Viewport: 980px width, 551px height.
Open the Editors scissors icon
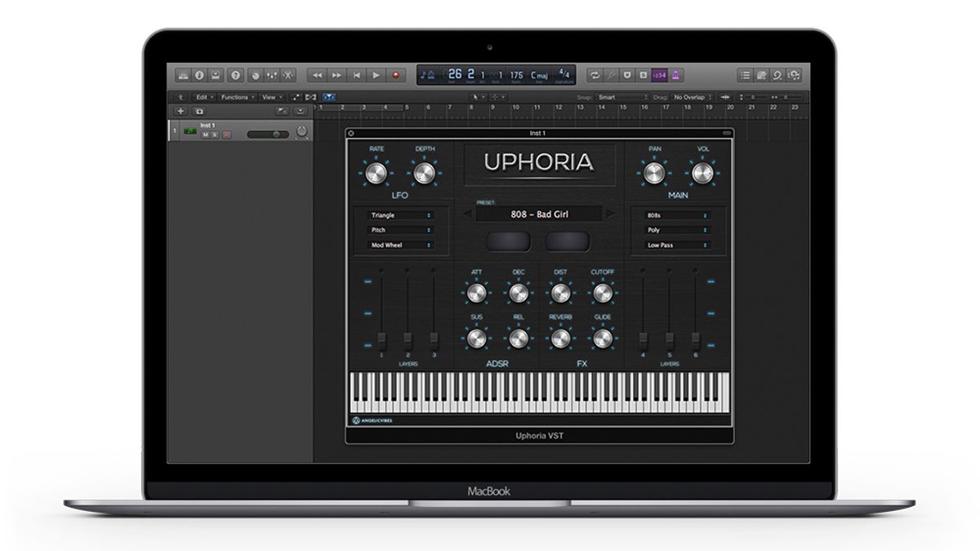point(288,75)
